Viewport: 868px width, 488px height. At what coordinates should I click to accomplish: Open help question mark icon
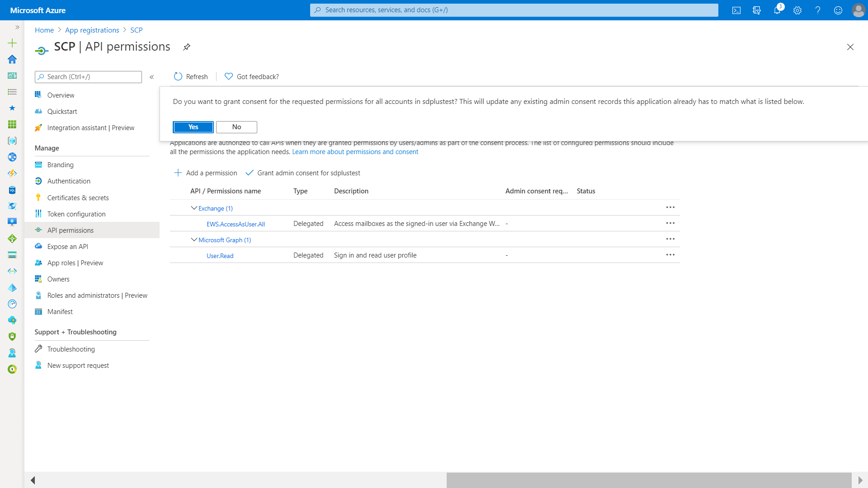(x=817, y=10)
